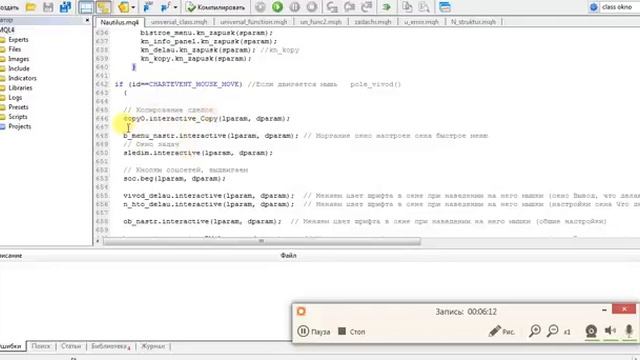Zoom in with the recorder magnifier plus
Viewport: 640px width, 360px height.
click(x=535, y=331)
